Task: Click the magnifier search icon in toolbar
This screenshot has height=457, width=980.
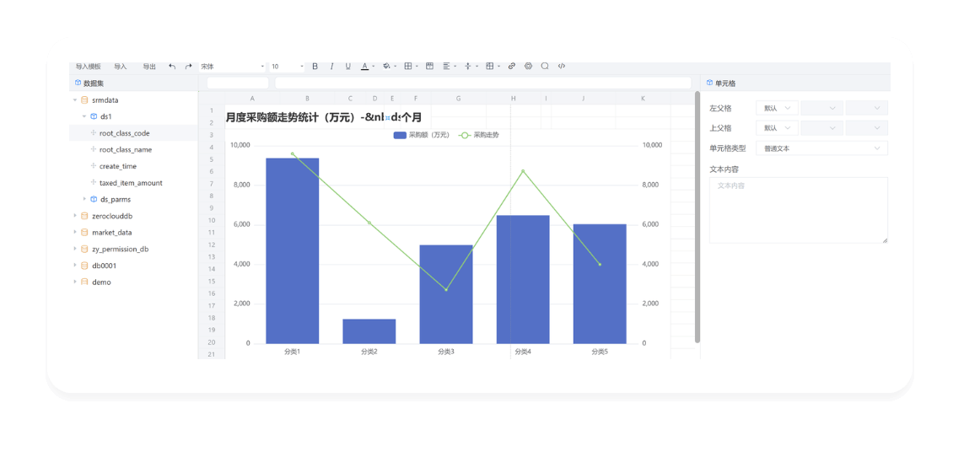Action: (545, 66)
